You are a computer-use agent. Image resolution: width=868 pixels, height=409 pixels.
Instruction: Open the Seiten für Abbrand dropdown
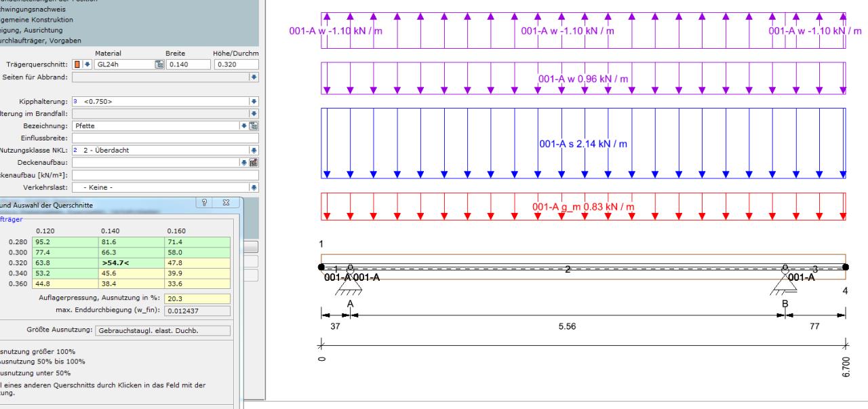(254, 78)
